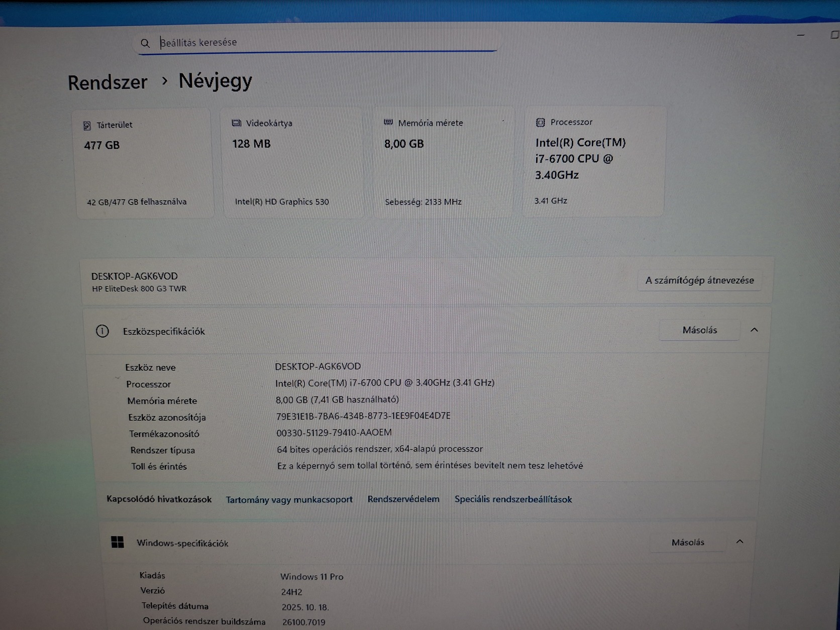
Task: Click the 64 bites operációs rendszer value
Action: tap(380, 449)
